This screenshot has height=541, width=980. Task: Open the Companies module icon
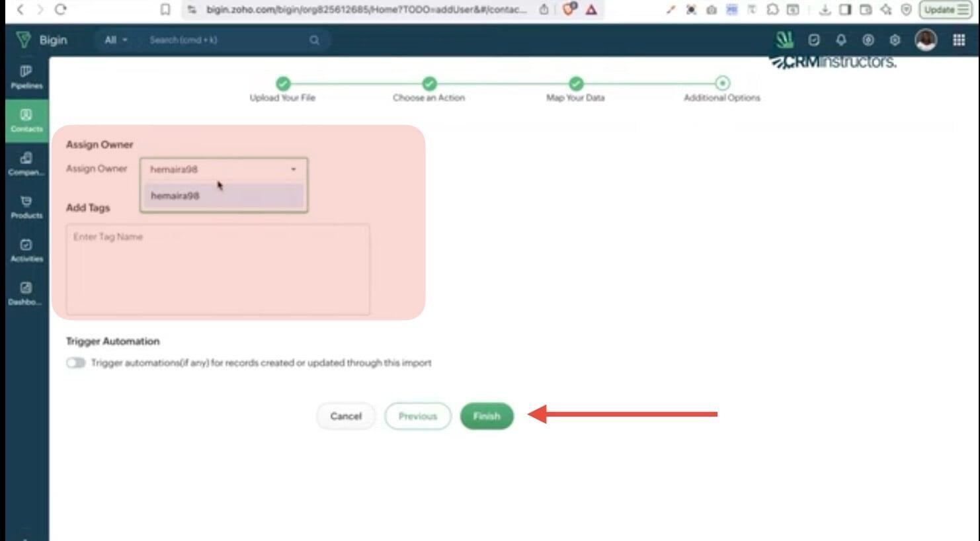tap(26, 163)
